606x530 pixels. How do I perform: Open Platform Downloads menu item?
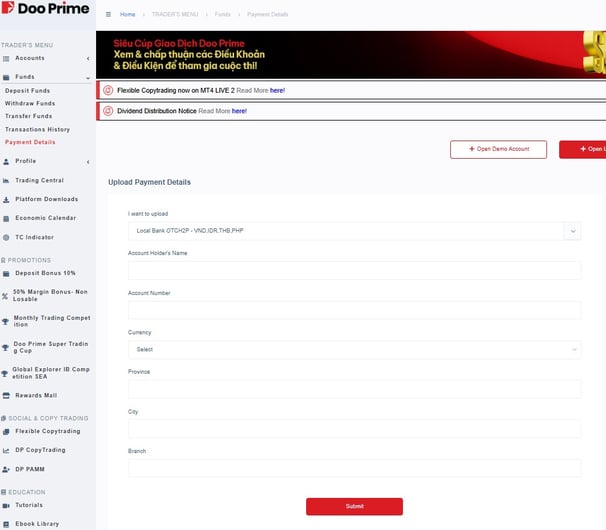[x=47, y=199]
